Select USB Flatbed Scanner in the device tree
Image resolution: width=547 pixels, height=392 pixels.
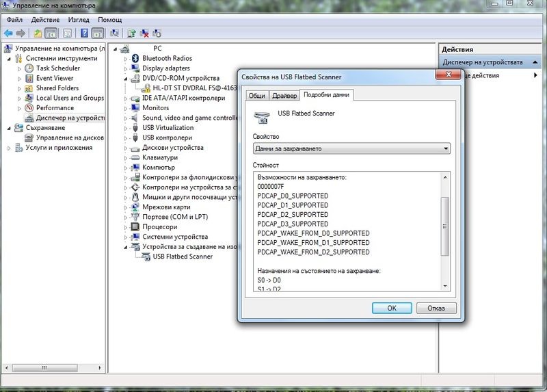[182, 257]
